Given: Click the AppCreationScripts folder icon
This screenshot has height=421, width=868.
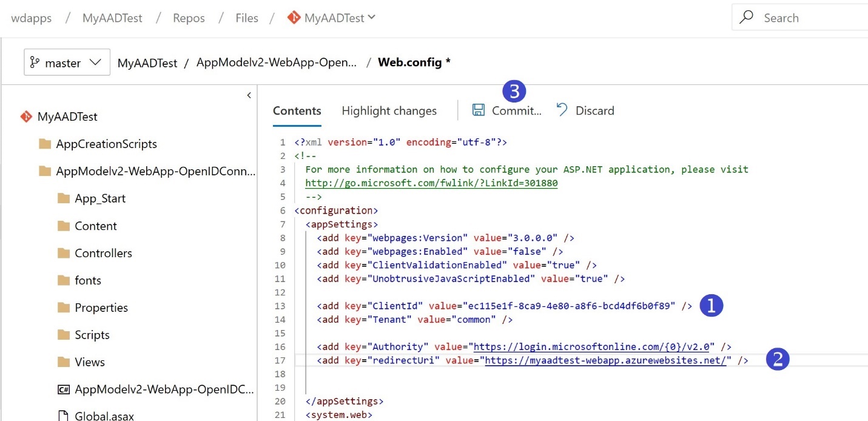Looking at the screenshot, I should click(x=45, y=144).
